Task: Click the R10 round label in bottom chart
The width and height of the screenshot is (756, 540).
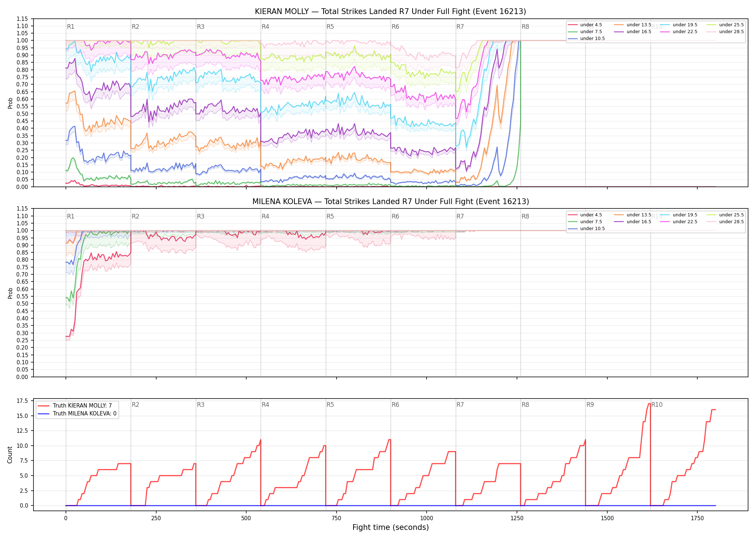Action: point(657,405)
